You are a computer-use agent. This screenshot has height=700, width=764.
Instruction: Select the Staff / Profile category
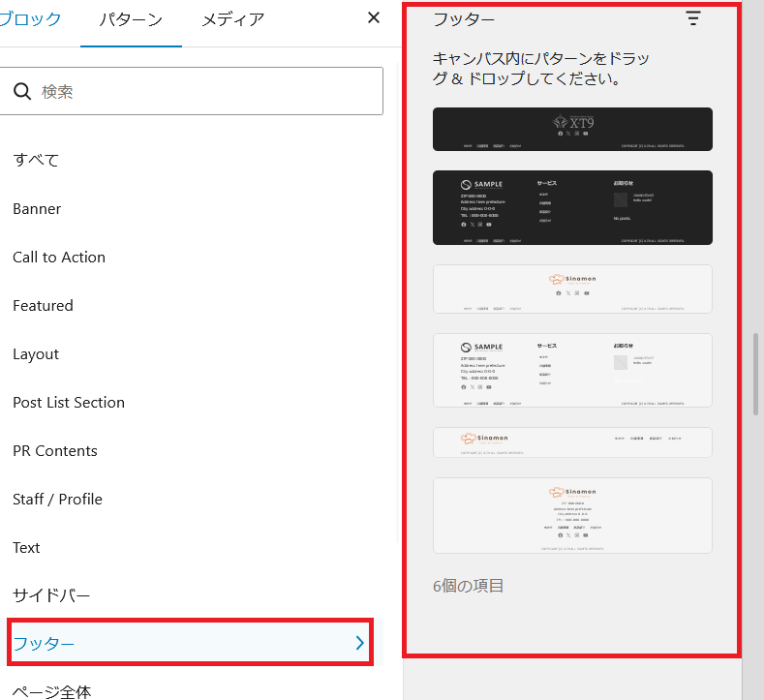point(57,500)
